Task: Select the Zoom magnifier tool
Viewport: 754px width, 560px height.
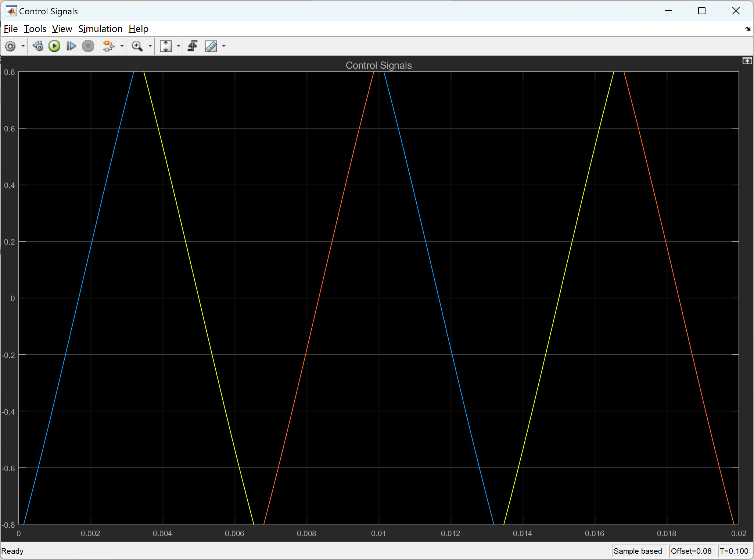Action: click(x=137, y=46)
